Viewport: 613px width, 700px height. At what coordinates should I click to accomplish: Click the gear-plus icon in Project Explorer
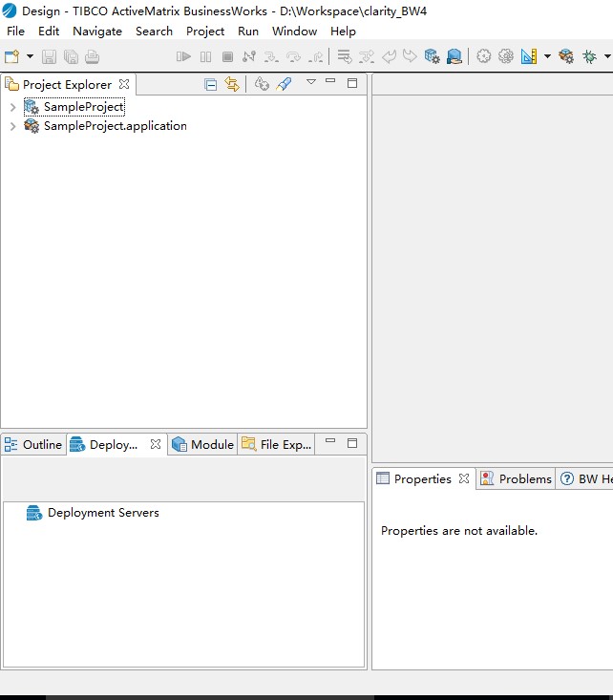point(262,84)
